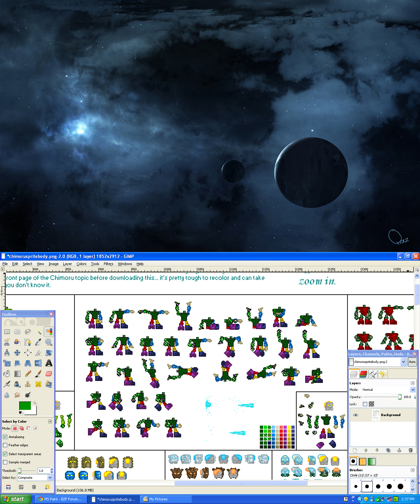Create a new layer

[355, 450]
